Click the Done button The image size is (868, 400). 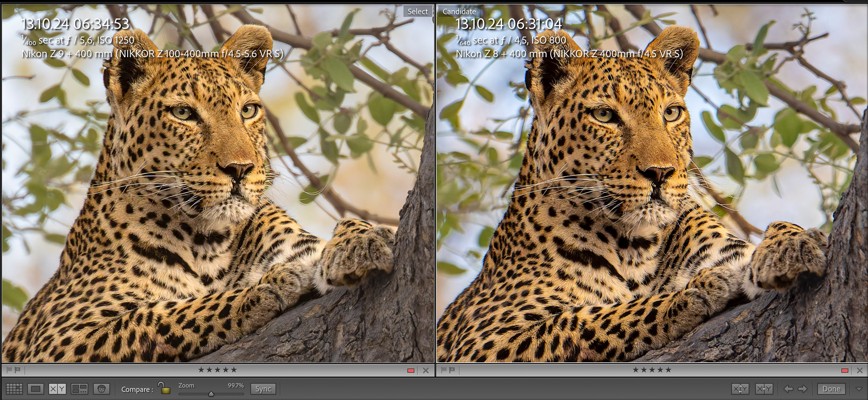coord(831,389)
